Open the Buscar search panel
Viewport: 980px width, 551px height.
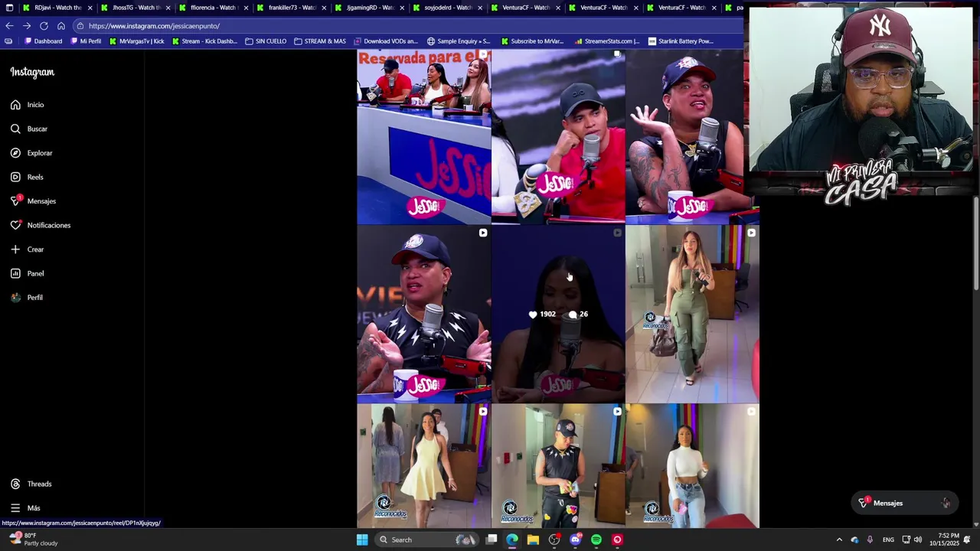pyautogui.click(x=29, y=129)
